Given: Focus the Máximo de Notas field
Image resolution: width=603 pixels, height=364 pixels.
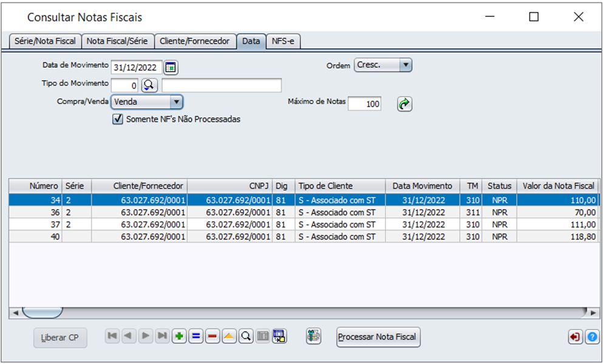Looking at the screenshot, I should (x=364, y=104).
